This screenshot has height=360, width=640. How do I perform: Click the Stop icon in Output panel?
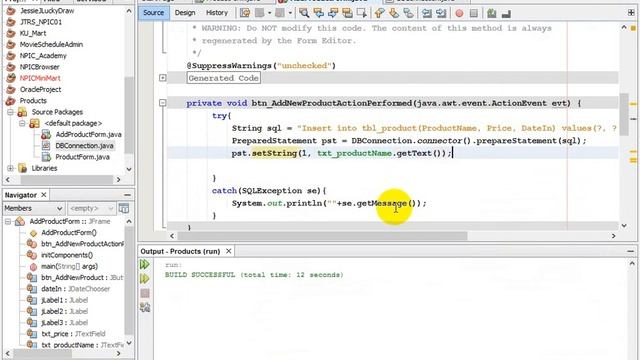pos(144,293)
